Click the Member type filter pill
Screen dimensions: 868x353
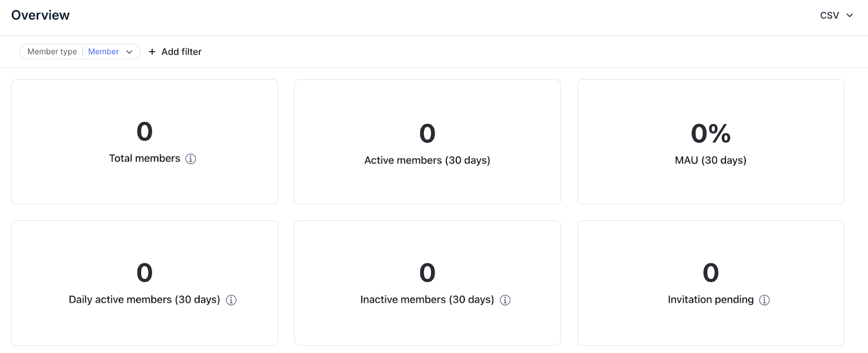(x=80, y=52)
